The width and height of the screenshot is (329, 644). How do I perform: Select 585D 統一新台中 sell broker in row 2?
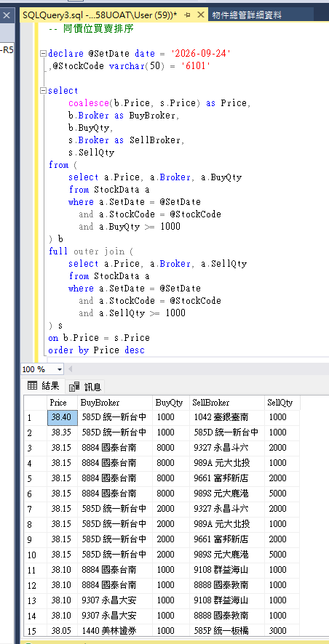[x=227, y=432]
